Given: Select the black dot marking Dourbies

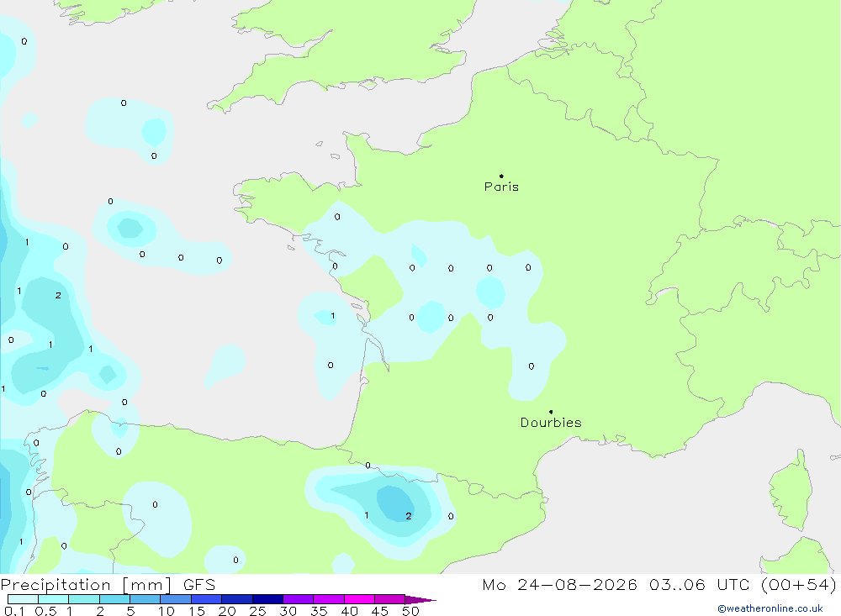Looking at the screenshot, I should click(551, 412).
